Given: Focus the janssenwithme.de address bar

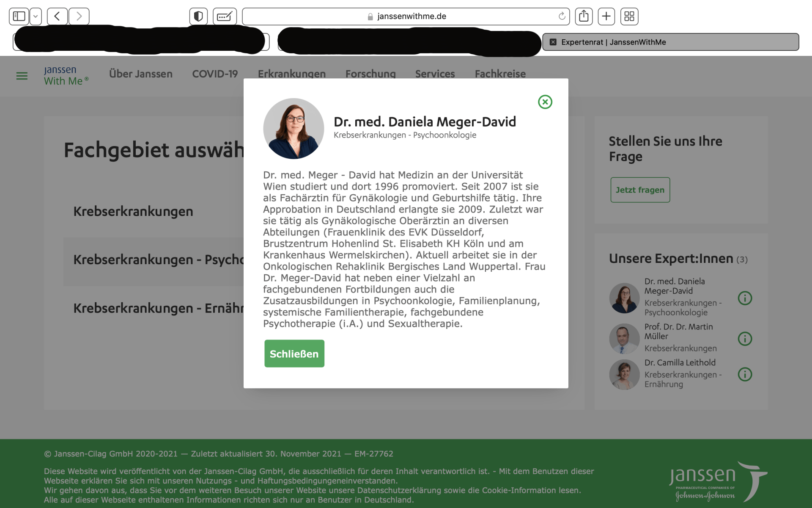Looking at the screenshot, I should click(406, 17).
